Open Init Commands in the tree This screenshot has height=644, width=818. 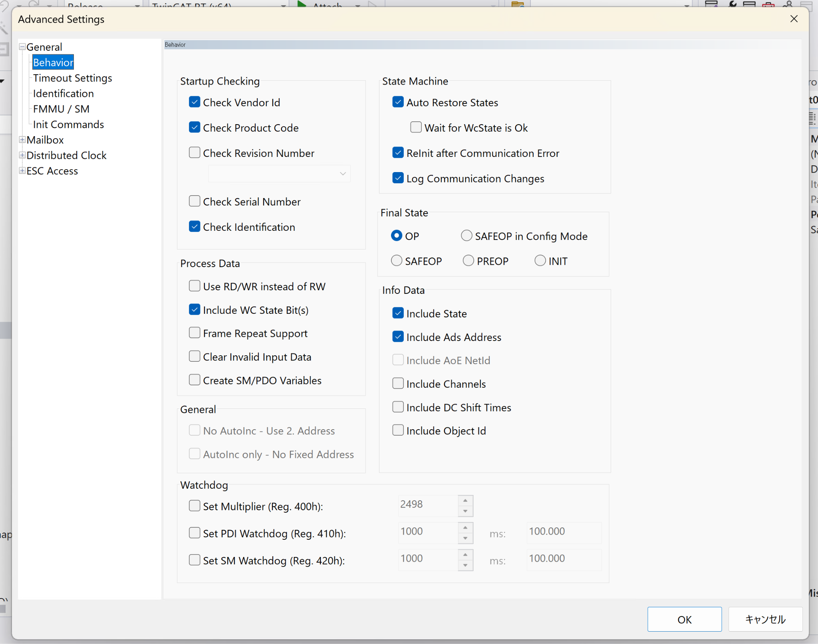coord(68,124)
